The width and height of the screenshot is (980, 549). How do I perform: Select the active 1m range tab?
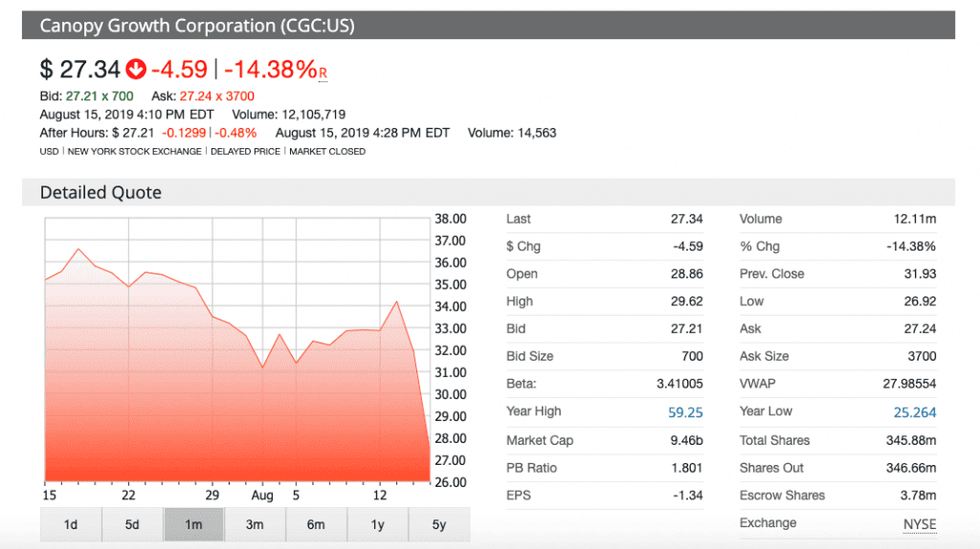click(x=194, y=524)
